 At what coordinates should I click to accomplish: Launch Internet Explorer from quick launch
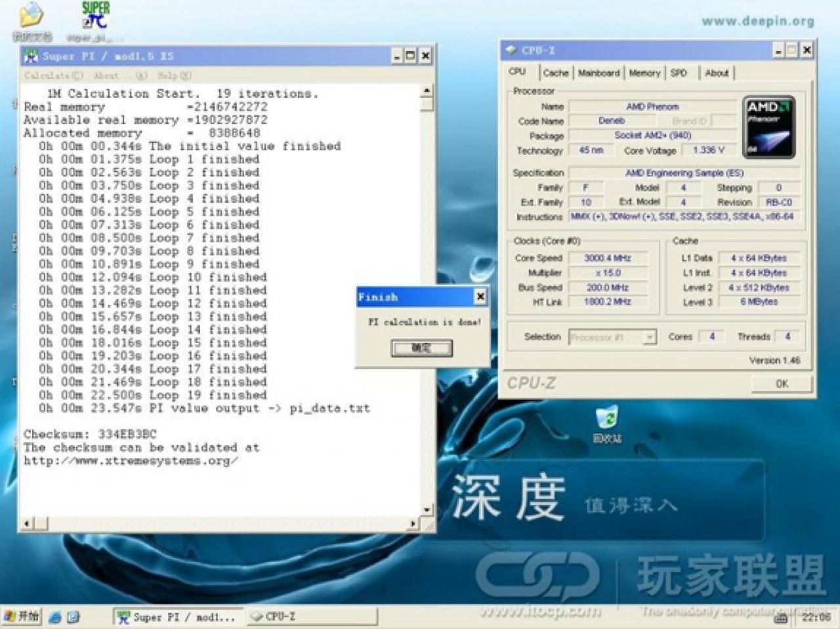click(x=56, y=617)
